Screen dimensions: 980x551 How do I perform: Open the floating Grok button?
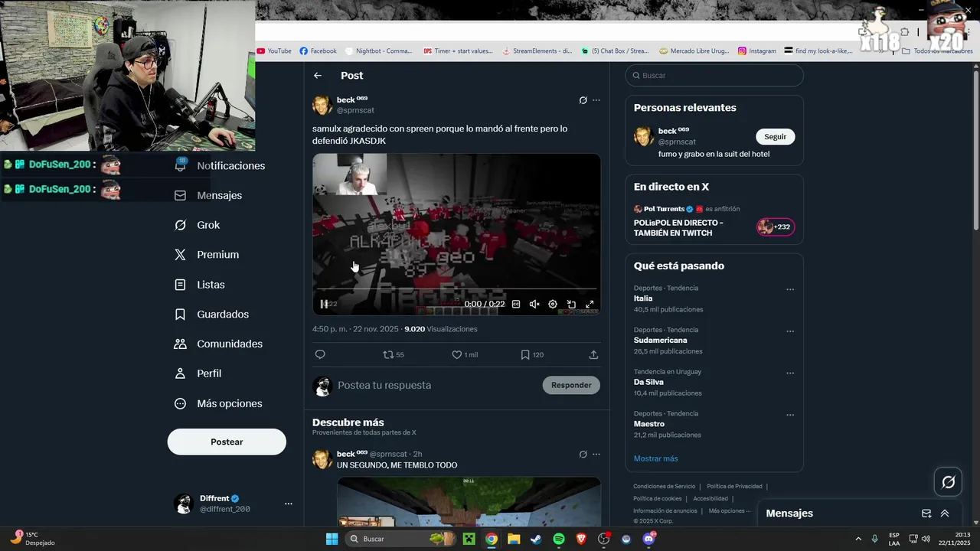949,482
